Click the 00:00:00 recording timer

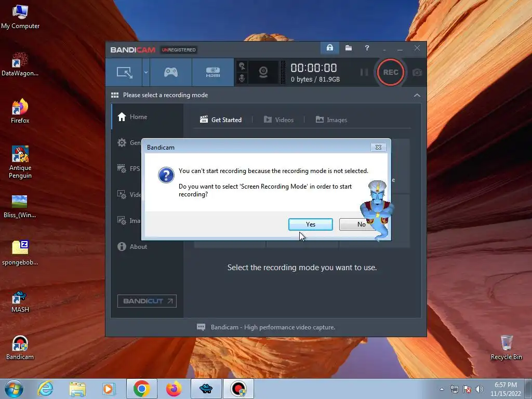click(x=314, y=68)
